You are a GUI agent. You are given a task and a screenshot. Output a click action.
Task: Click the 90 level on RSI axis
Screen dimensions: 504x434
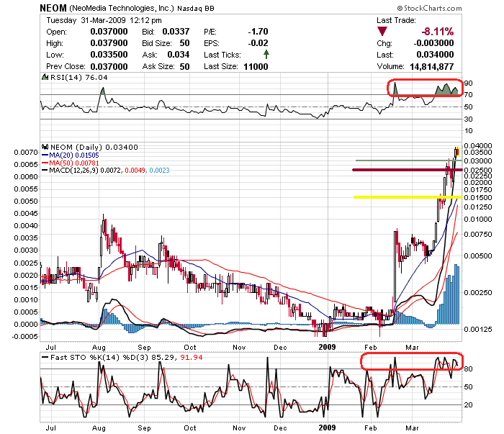(x=468, y=83)
